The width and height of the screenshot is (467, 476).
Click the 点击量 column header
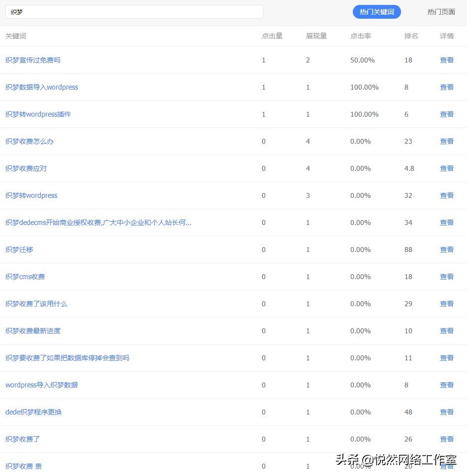[272, 36]
